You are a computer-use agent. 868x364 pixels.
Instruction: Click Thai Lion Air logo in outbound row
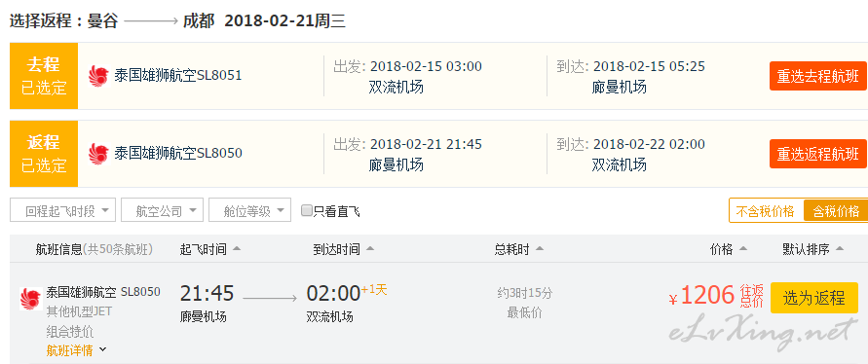tap(98, 76)
